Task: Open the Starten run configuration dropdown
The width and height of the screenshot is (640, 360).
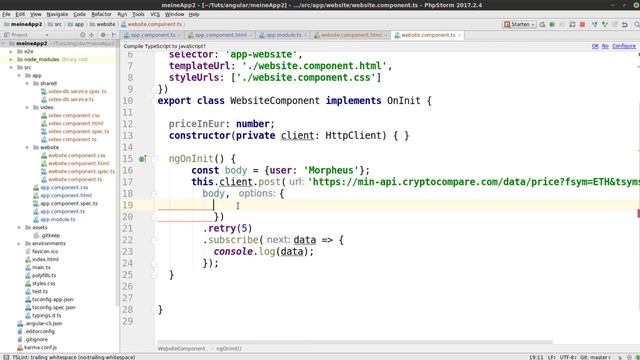Action: click(x=520, y=24)
